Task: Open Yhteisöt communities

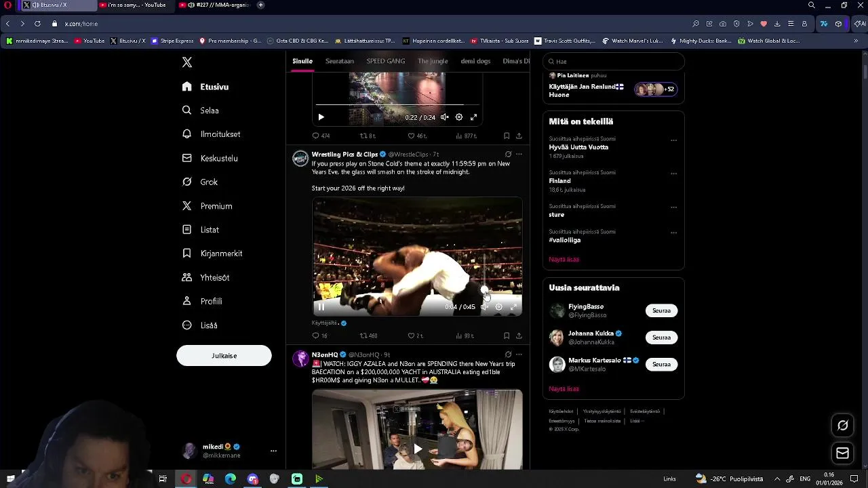Action: point(206,277)
